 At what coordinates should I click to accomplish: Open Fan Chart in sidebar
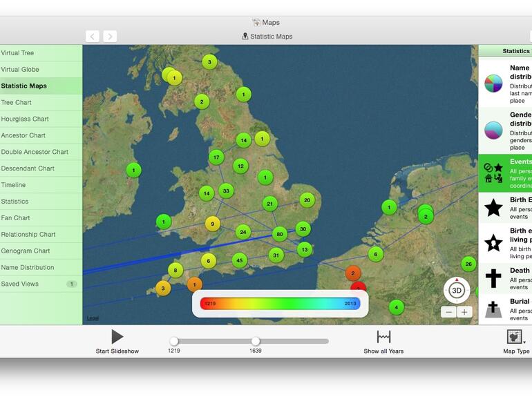click(x=41, y=218)
